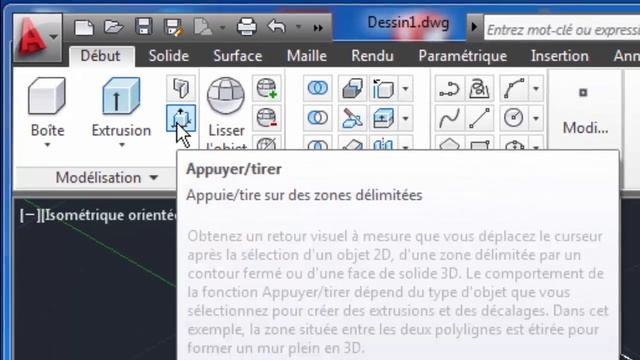The height and width of the screenshot is (360, 640).
Task: Click the arrow button left of search box
Action: pyautogui.click(x=474, y=27)
